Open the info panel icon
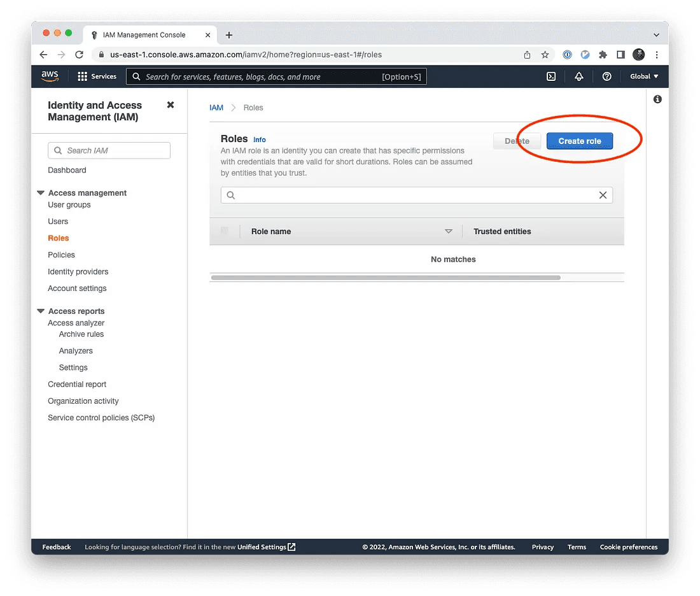This screenshot has width=700, height=596. (657, 99)
